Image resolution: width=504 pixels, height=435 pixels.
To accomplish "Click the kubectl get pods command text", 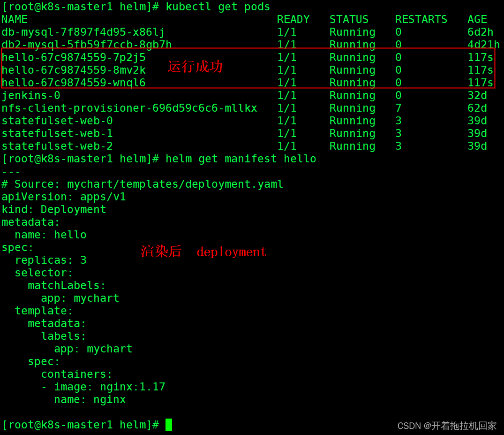I will pos(218,7).
